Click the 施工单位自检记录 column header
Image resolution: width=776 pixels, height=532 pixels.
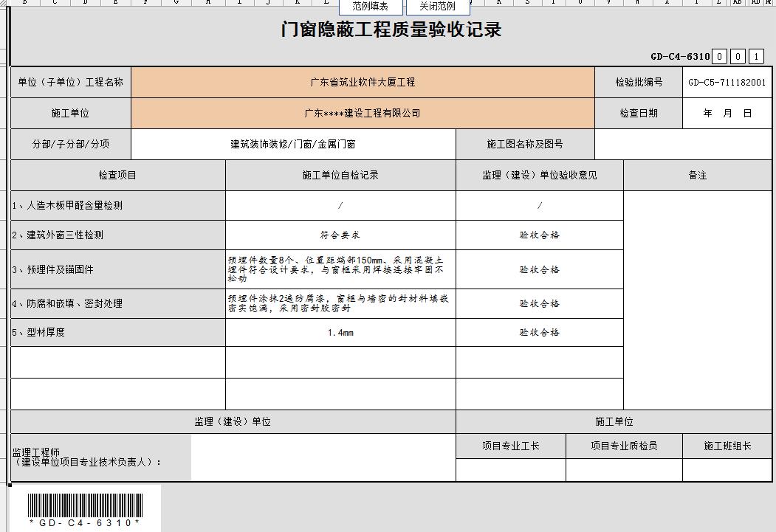340,175
